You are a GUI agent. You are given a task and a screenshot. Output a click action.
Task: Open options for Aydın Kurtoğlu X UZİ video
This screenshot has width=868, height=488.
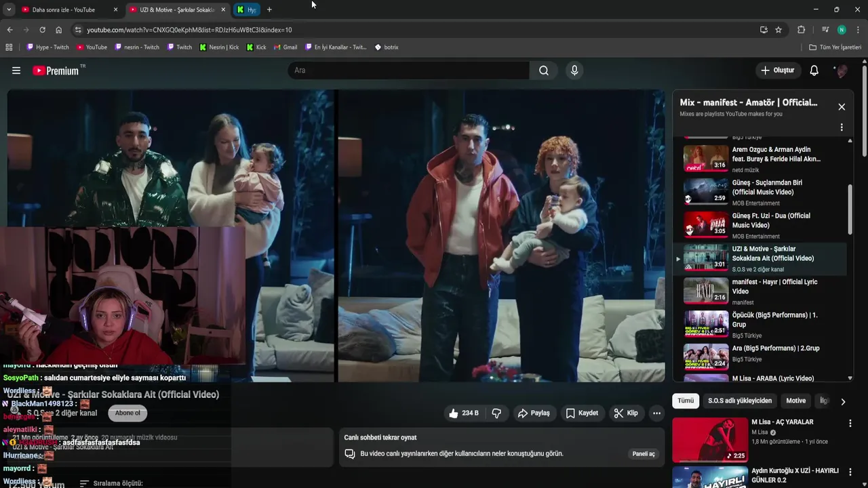point(850,472)
